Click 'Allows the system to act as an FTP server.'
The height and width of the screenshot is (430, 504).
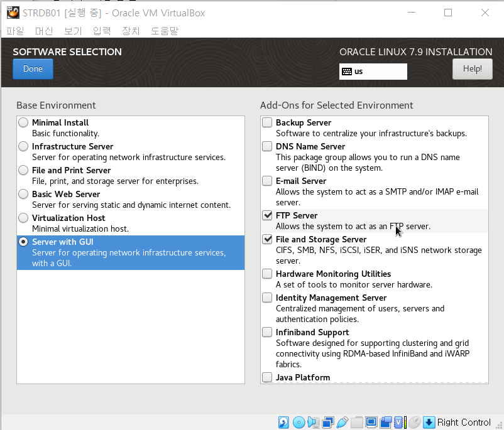pos(353,226)
